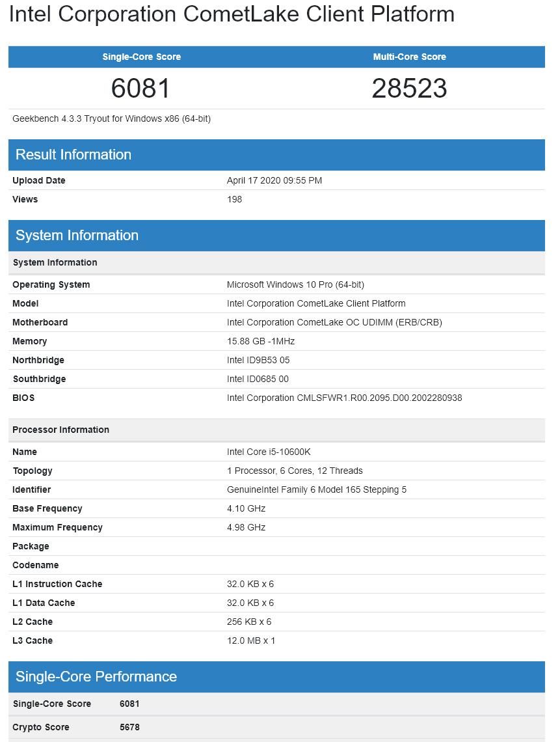Click the grey System Information subheader row
The width and height of the screenshot is (560, 742).
tap(276, 263)
